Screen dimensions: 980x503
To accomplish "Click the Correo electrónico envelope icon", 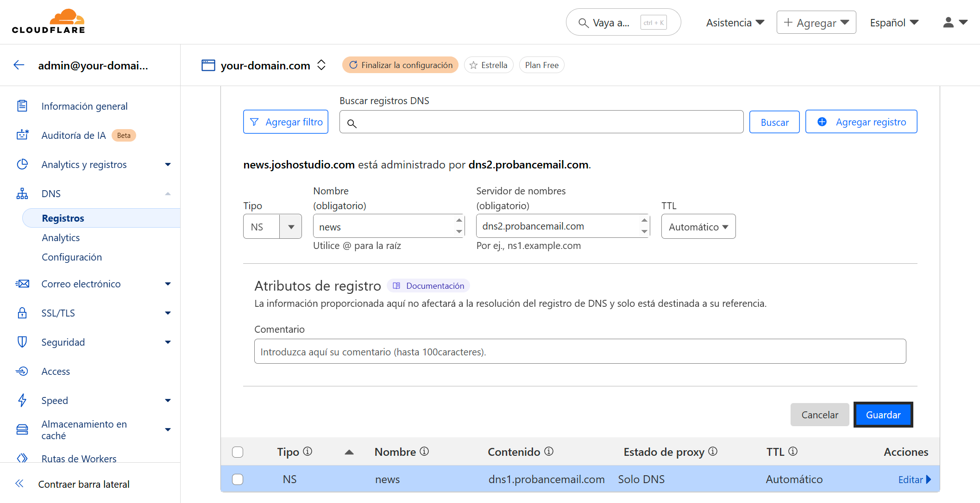I will [22, 284].
